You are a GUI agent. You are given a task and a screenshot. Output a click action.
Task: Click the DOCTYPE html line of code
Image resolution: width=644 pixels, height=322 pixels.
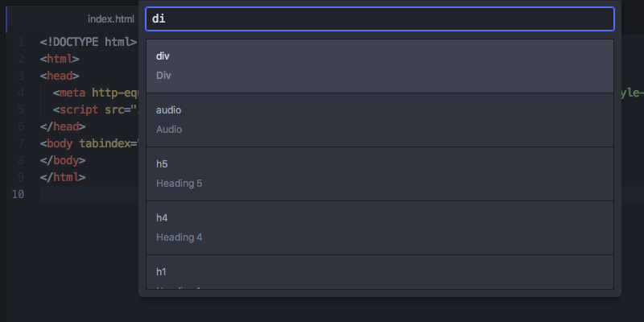[x=89, y=42]
